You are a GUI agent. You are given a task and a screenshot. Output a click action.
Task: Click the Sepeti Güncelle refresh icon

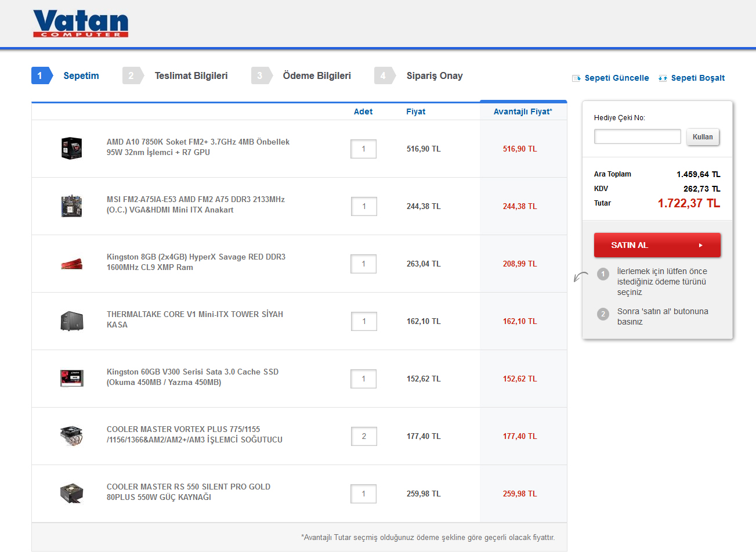click(x=576, y=78)
